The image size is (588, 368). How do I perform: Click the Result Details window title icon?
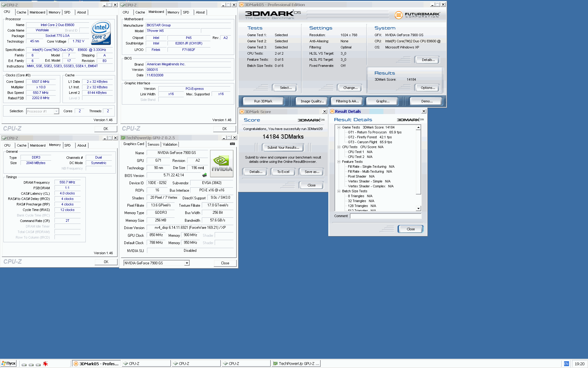332,111
